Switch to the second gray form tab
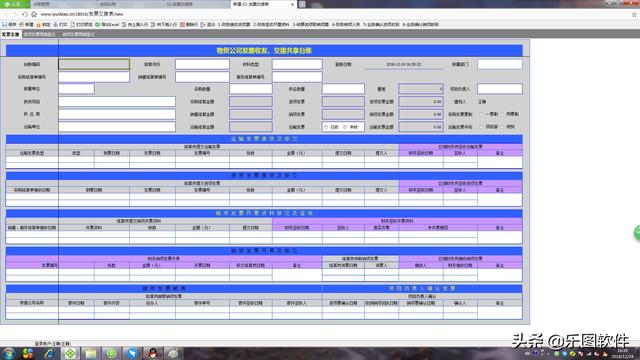 [39, 34]
